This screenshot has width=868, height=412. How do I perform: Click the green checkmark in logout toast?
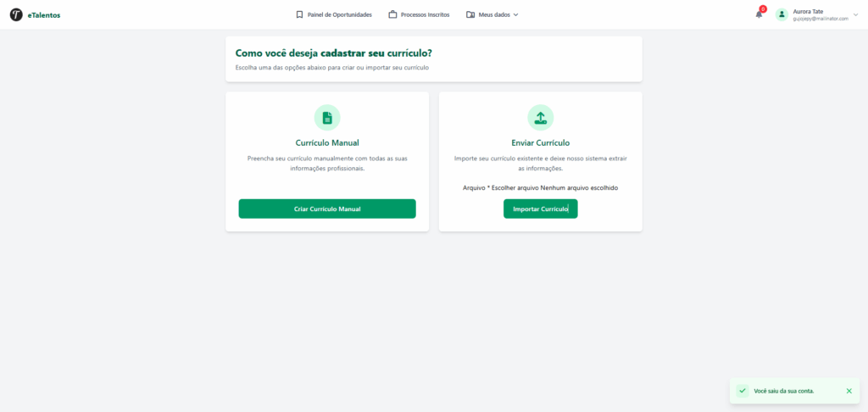(x=743, y=391)
